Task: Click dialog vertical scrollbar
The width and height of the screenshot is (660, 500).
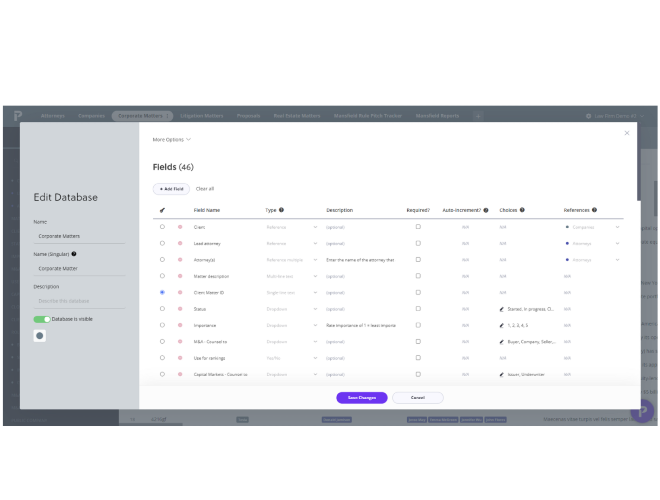Action: [639, 162]
